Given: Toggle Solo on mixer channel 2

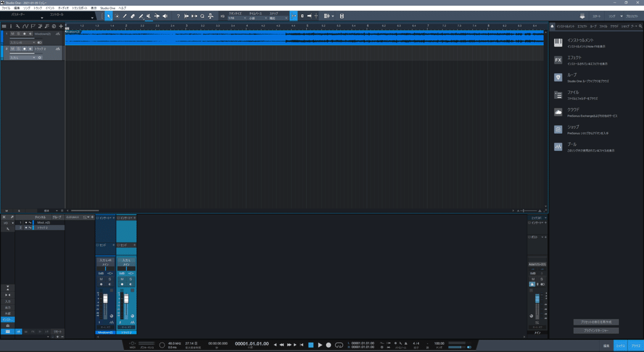Looking at the screenshot, I should coord(130,279).
